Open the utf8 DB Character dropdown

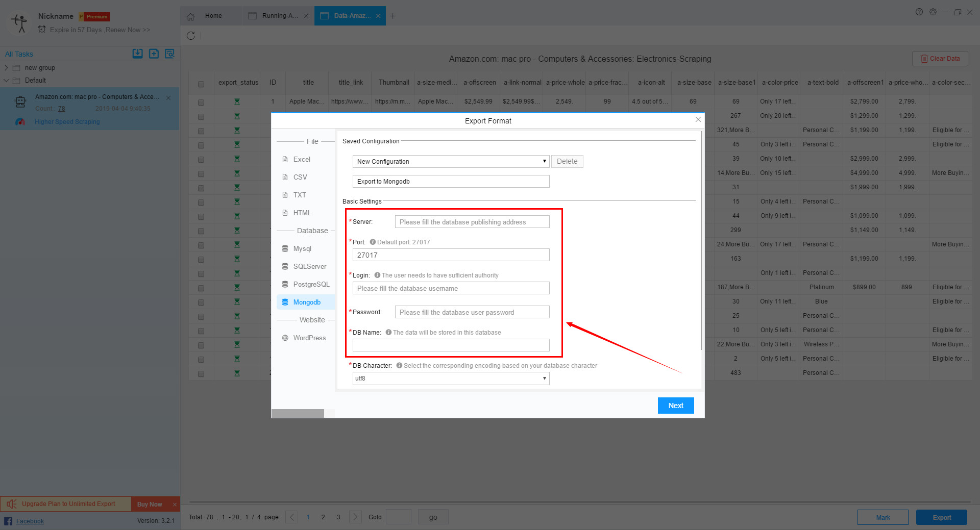[x=451, y=378]
